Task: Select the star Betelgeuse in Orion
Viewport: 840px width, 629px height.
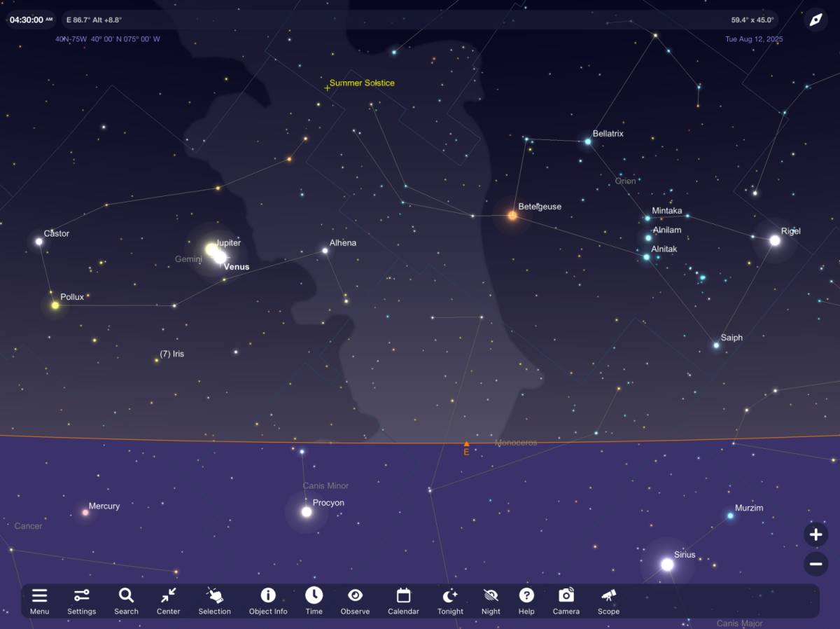Action: tap(512, 216)
